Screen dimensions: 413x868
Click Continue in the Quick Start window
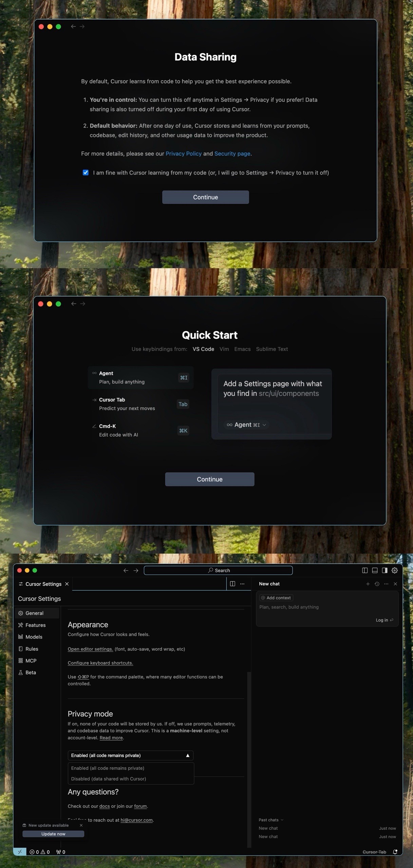[x=210, y=479]
